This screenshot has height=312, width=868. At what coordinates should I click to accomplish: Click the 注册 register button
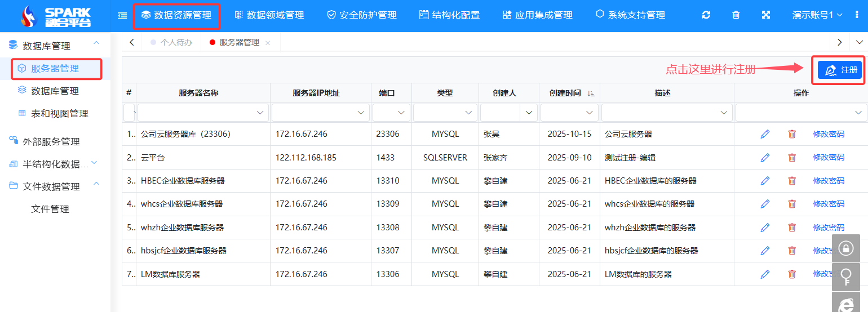click(x=840, y=70)
